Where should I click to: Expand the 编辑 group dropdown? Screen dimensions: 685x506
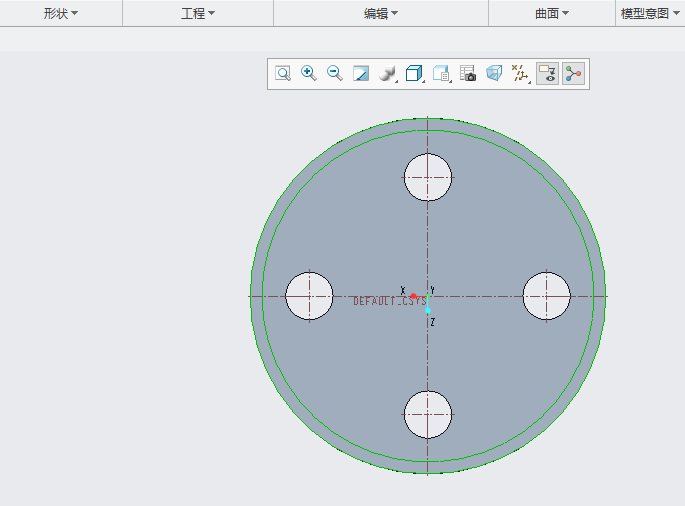click(x=381, y=14)
